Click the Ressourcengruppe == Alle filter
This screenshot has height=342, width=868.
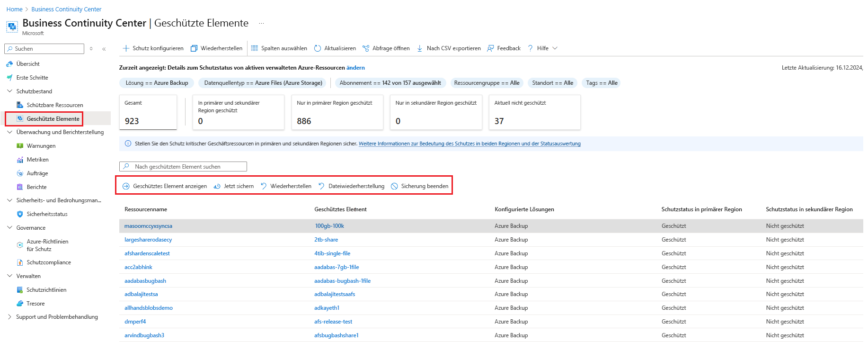487,83
